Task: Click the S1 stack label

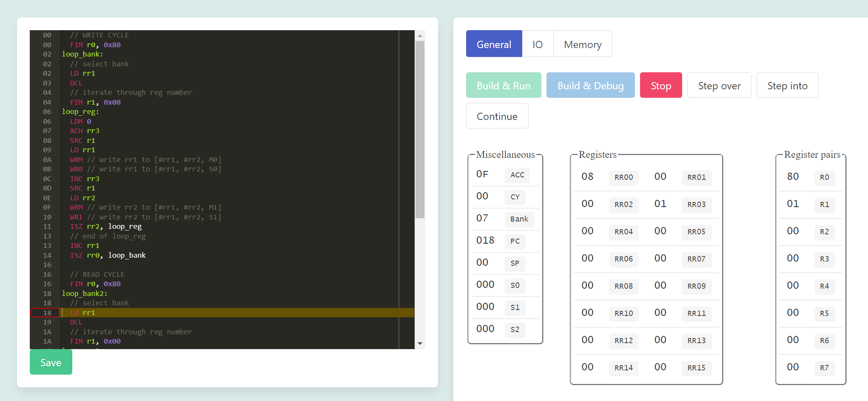Action: (515, 307)
